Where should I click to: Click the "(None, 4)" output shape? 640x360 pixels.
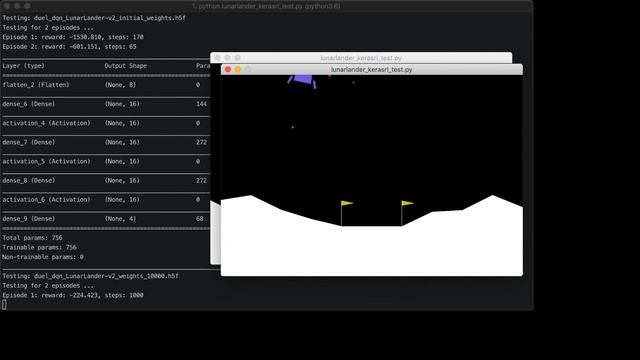(120, 219)
